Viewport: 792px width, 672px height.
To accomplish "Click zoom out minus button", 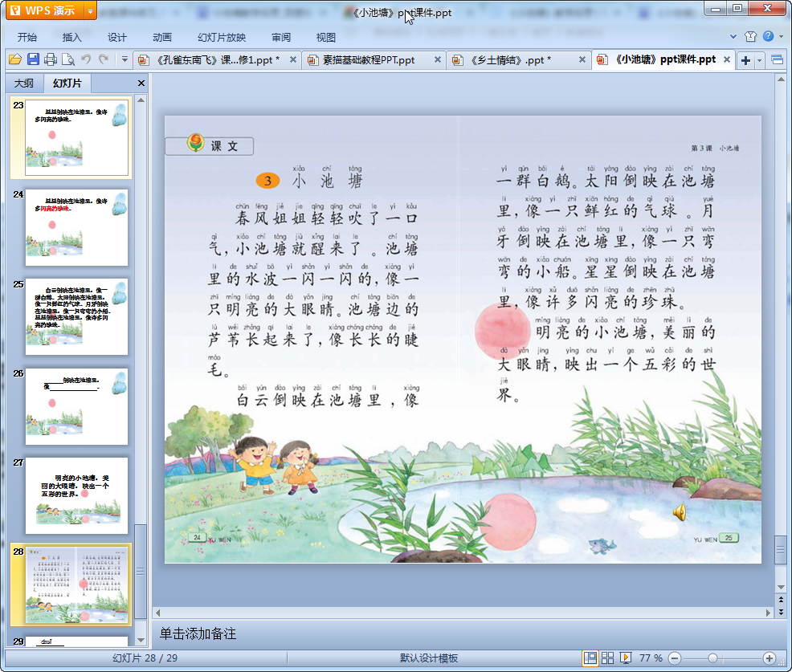I will click(x=675, y=658).
